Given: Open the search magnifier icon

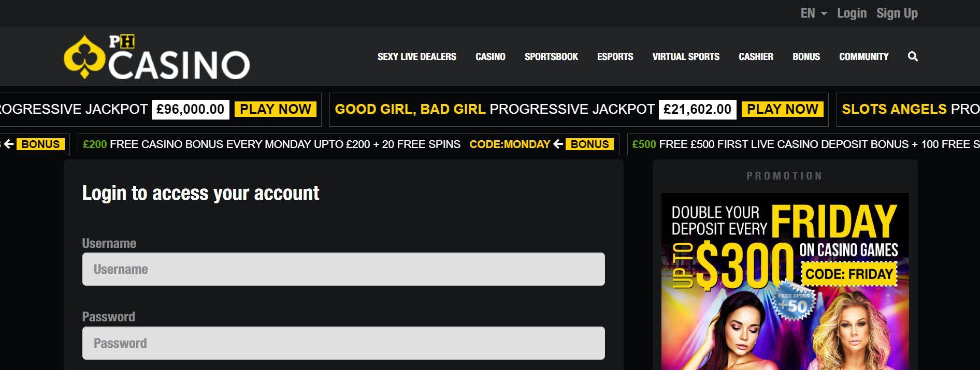Looking at the screenshot, I should pyautogui.click(x=913, y=56).
